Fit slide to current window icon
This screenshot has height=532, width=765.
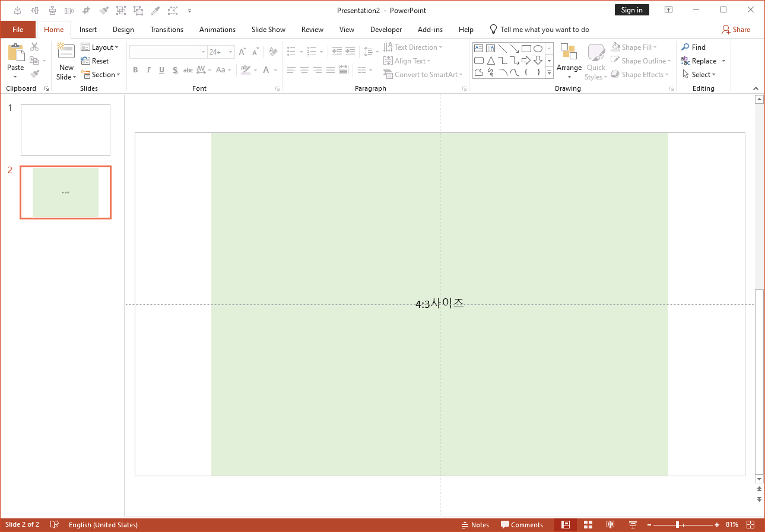751,525
